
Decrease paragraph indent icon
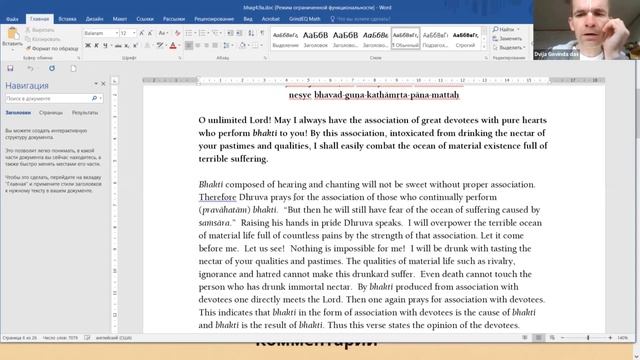click(x=230, y=33)
